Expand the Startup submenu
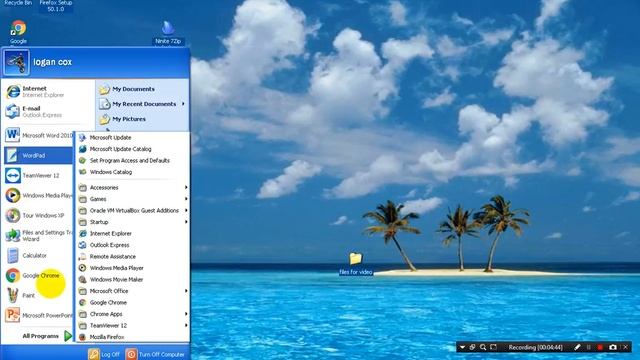This screenshot has width=640, height=360. (x=133, y=222)
